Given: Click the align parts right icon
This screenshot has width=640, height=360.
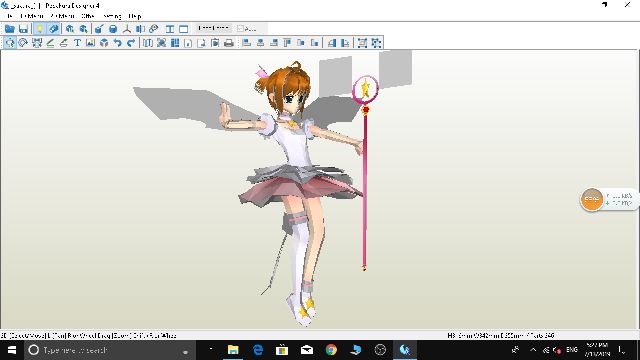Looking at the screenshot, I should coord(274,42).
